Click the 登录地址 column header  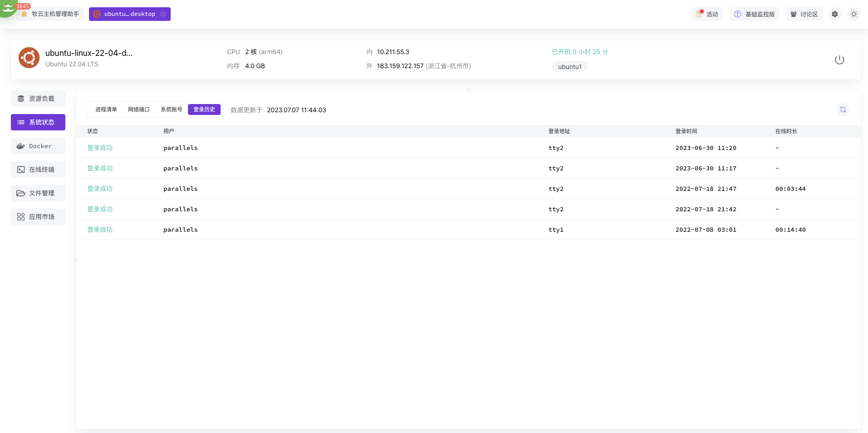tap(559, 131)
